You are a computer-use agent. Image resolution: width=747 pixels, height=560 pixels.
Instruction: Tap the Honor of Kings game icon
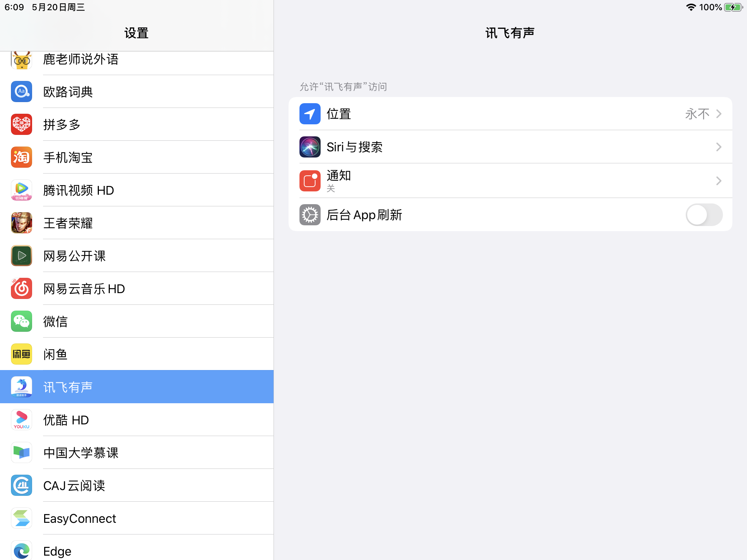point(22,223)
